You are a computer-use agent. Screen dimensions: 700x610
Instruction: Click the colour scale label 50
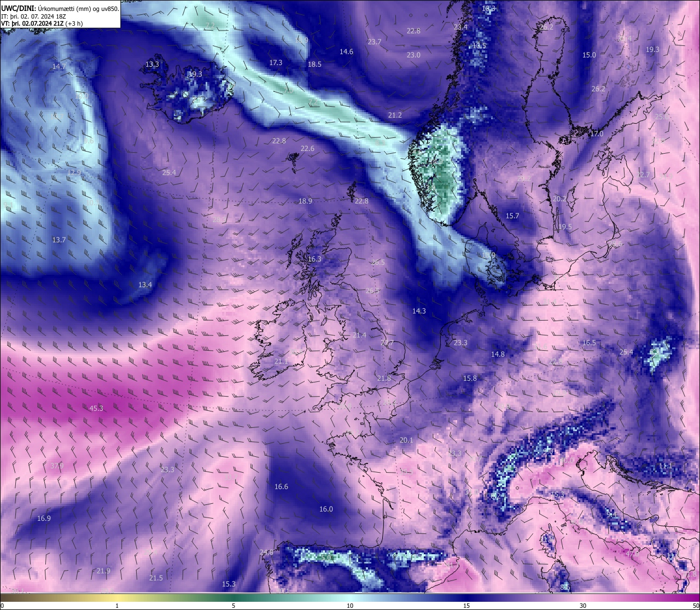pos(696,606)
